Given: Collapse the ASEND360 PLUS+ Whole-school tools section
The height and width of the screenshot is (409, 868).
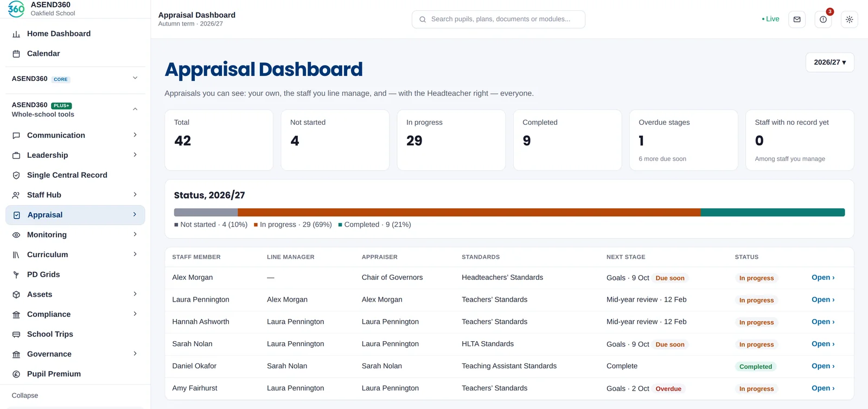Looking at the screenshot, I should coord(135,109).
